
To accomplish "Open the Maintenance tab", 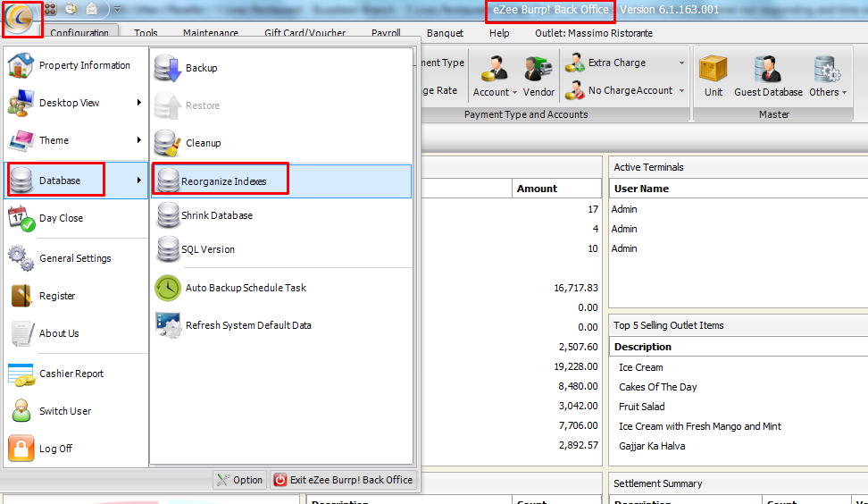I will tap(211, 33).
